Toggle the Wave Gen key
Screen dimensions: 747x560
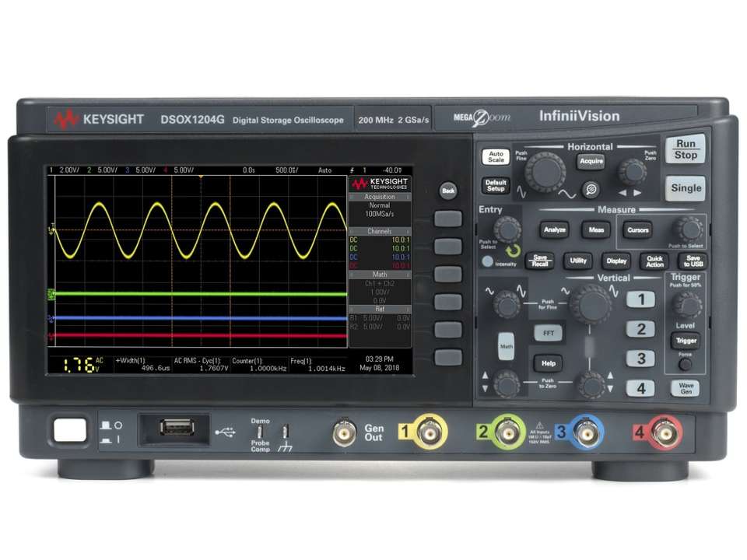point(685,388)
